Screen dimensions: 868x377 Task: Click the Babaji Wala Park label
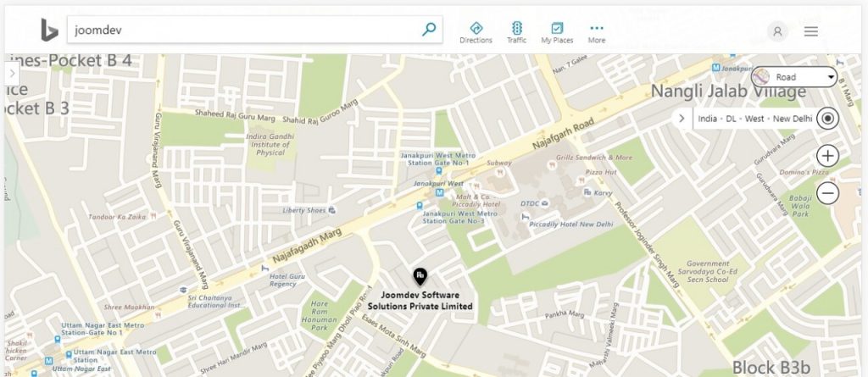click(800, 206)
